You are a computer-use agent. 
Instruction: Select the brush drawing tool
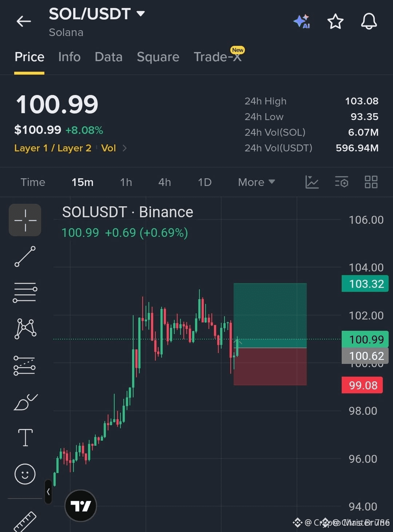tap(25, 402)
